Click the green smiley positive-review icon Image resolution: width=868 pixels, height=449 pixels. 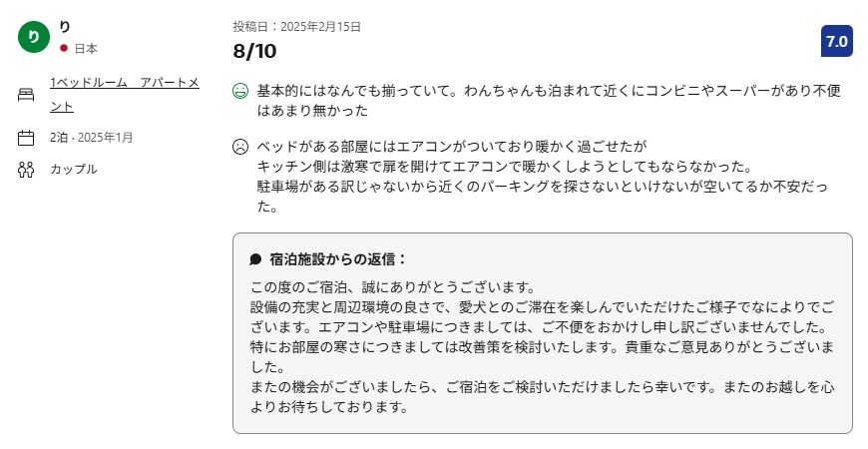tap(239, 91)
